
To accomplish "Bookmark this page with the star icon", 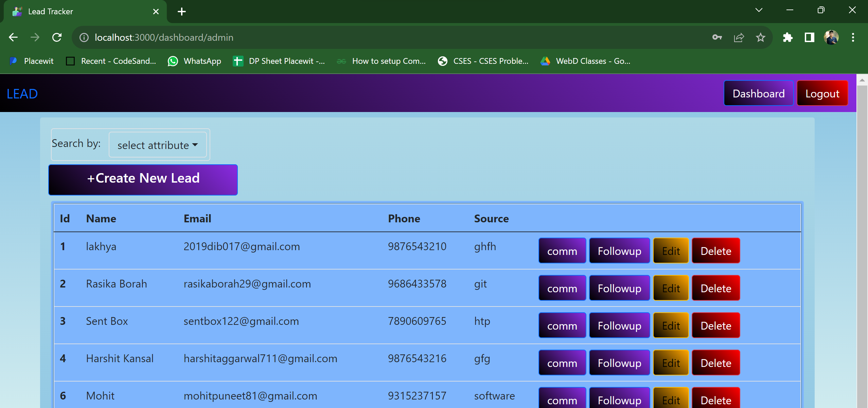I will point(761,37).
